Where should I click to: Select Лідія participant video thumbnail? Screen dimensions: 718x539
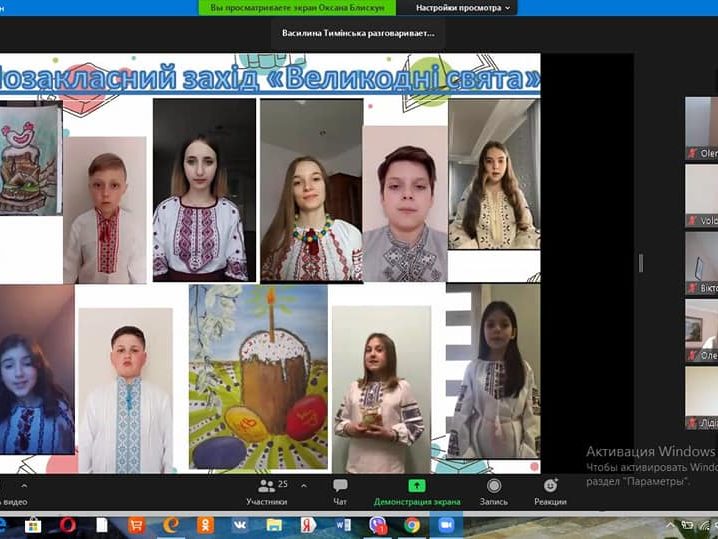coord(701,398)
